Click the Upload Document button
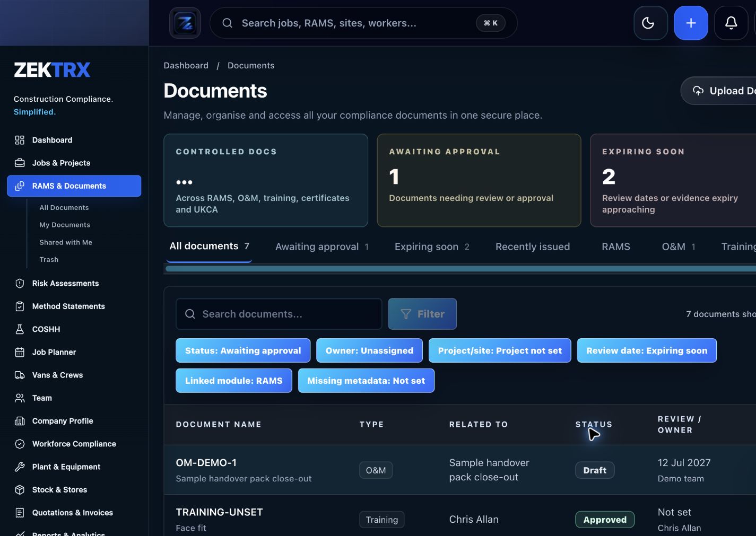The image size is (756, 536). point(719,91)
